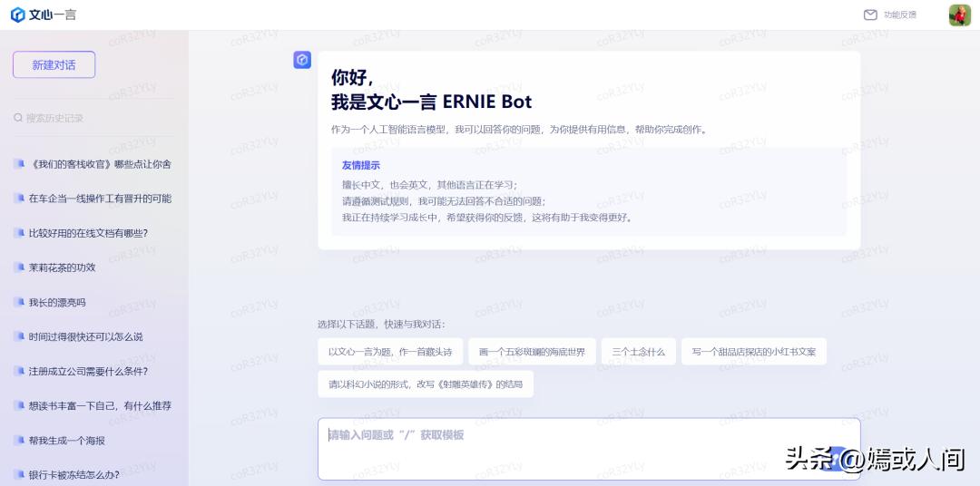The image size is (980, 486).
Task: Choose topic 写一个甜品店探店的小红书文案
Action: pyautogui.click(x=754, y=352)
